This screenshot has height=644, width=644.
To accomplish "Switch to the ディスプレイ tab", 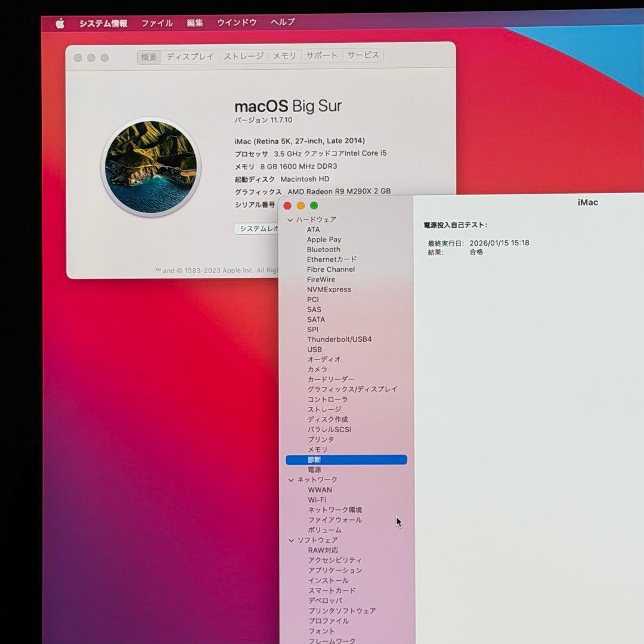I will 190,55.
